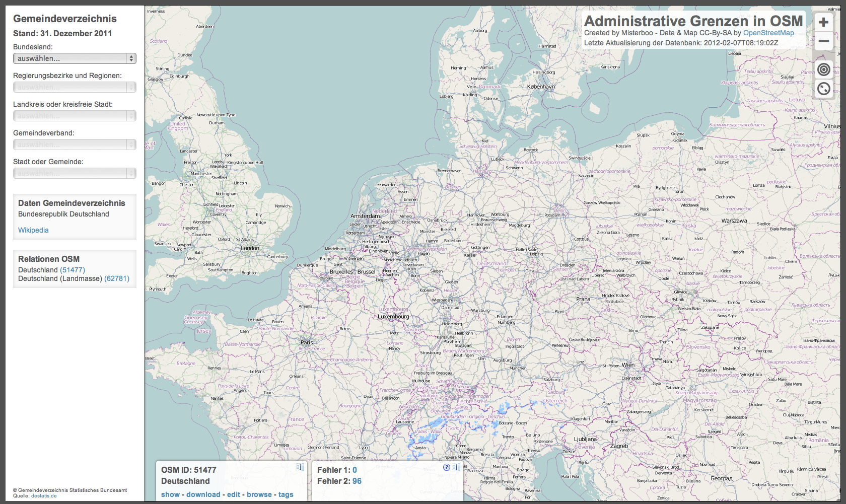Viewport: 846px width, 504px height.
Task: Visit the destatis.de source link
Action: coord(44,496)
